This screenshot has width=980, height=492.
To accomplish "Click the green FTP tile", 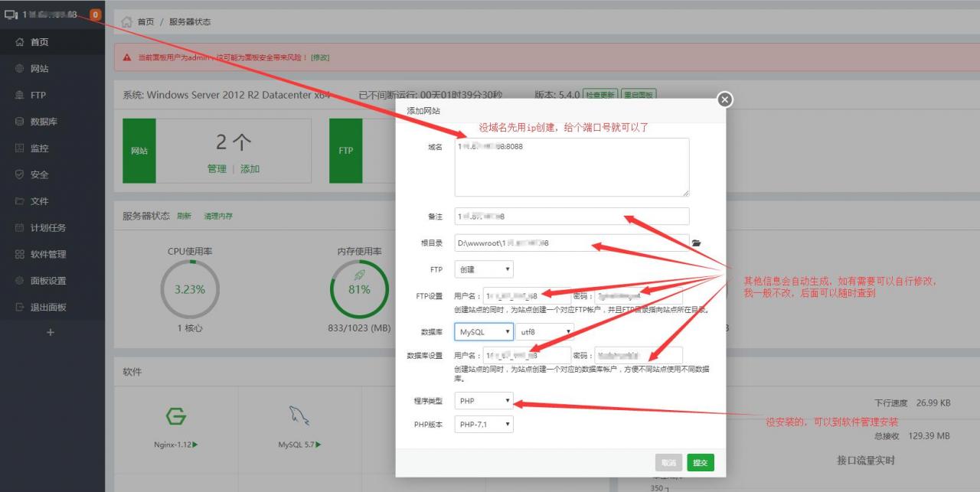I will [346, 151].
